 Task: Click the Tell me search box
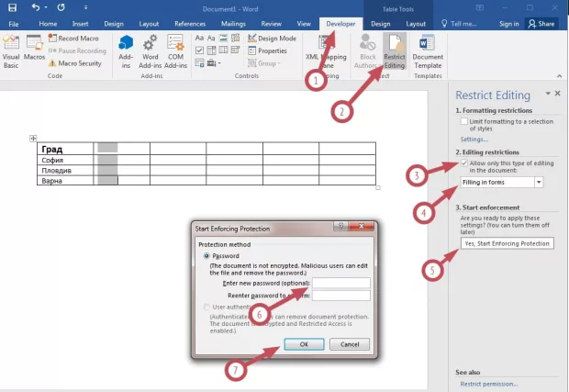(x=459, y=24)
